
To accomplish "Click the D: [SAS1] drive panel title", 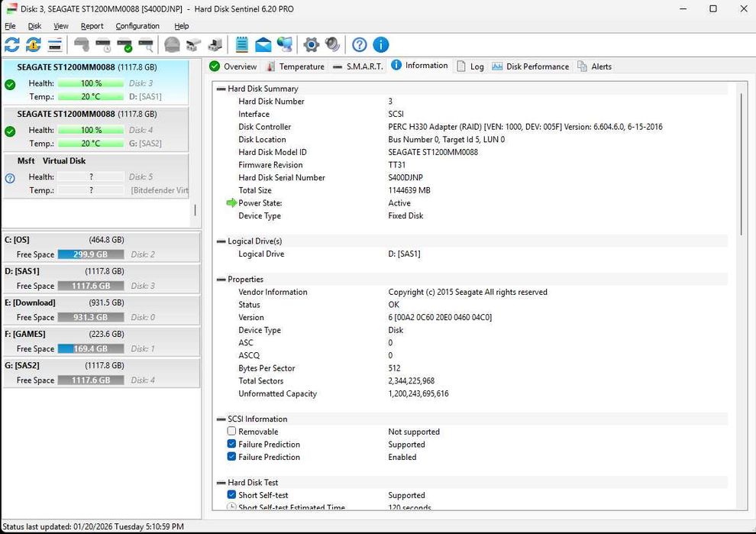I will click(x=22, y=271).
